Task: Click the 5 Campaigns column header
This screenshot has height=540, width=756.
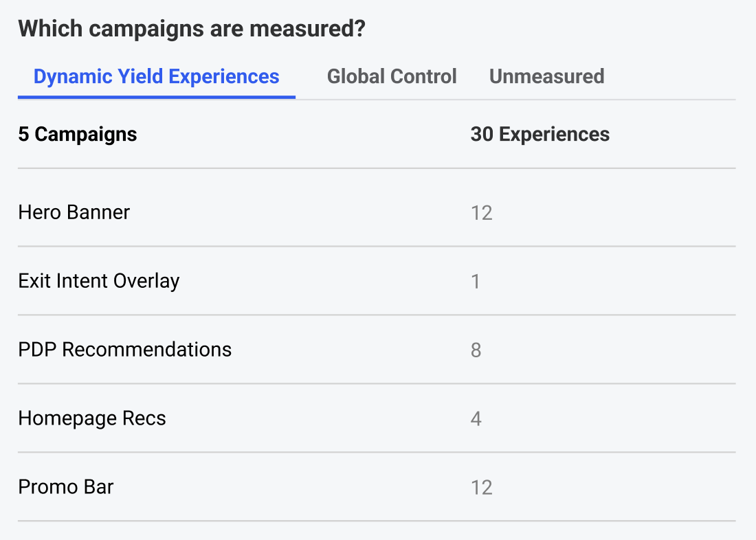Action: click(x=78, y=134)
